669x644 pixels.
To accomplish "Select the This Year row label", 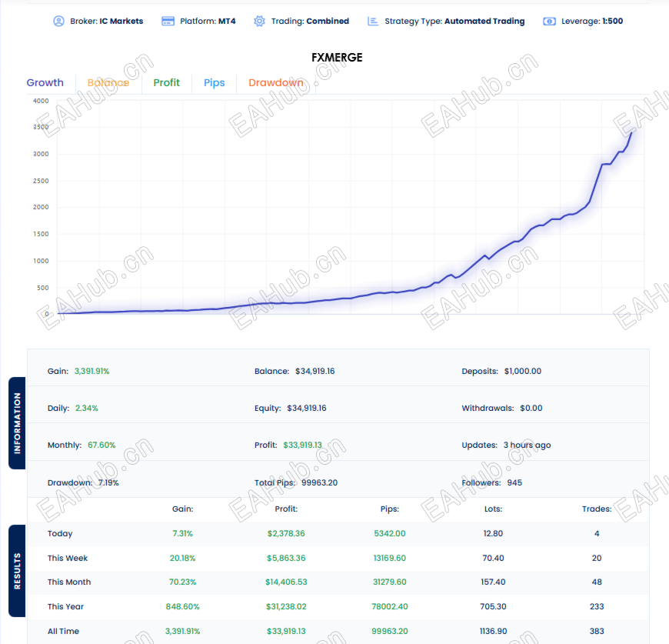I will (x=65, y=606).
